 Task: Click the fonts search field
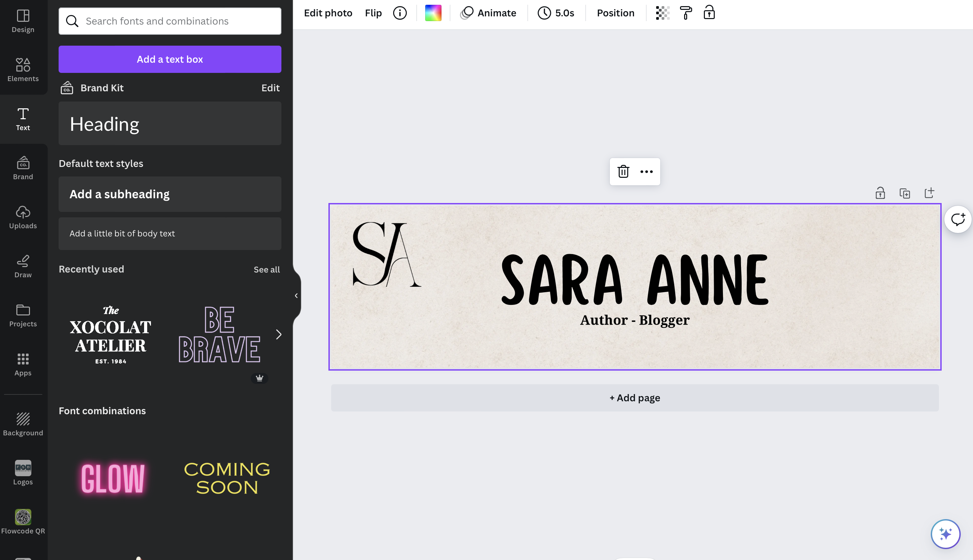[170, 21]
